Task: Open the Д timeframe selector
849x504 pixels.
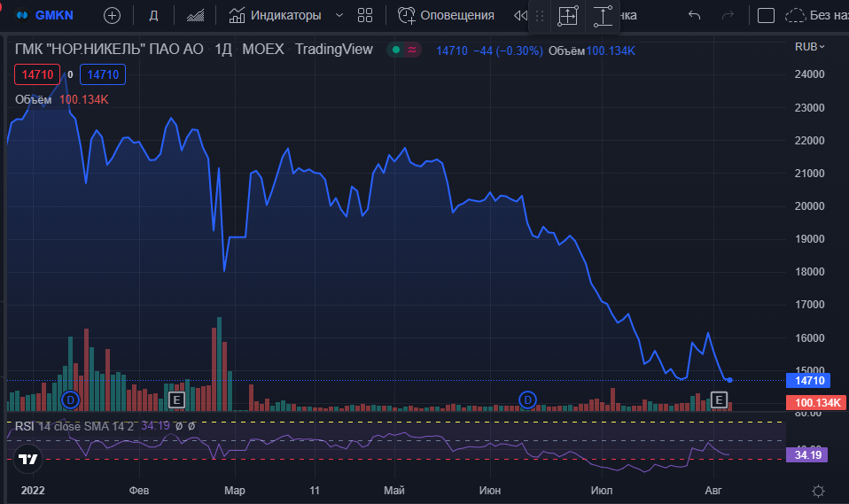Action: (154, 16)
